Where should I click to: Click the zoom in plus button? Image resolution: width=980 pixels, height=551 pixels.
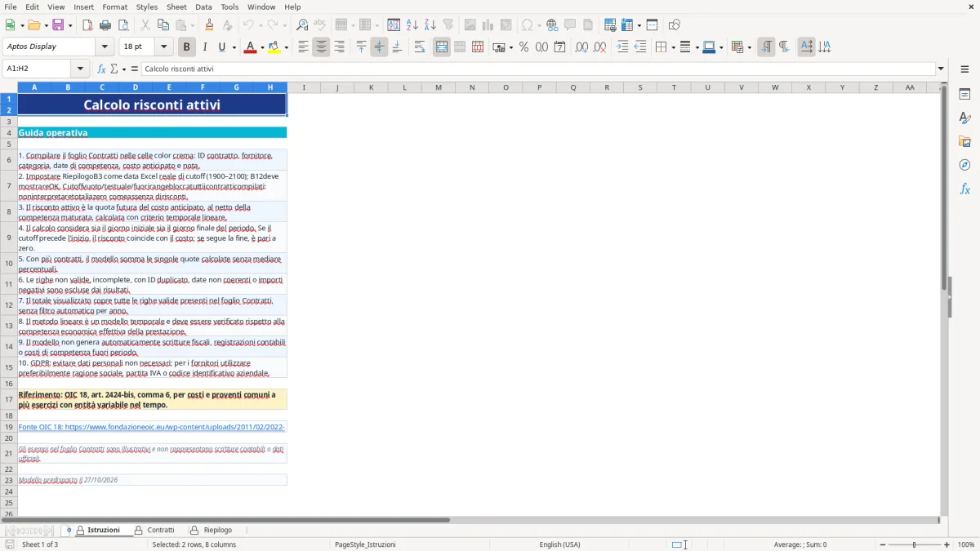pyautogui.click(x=947, y=544)
